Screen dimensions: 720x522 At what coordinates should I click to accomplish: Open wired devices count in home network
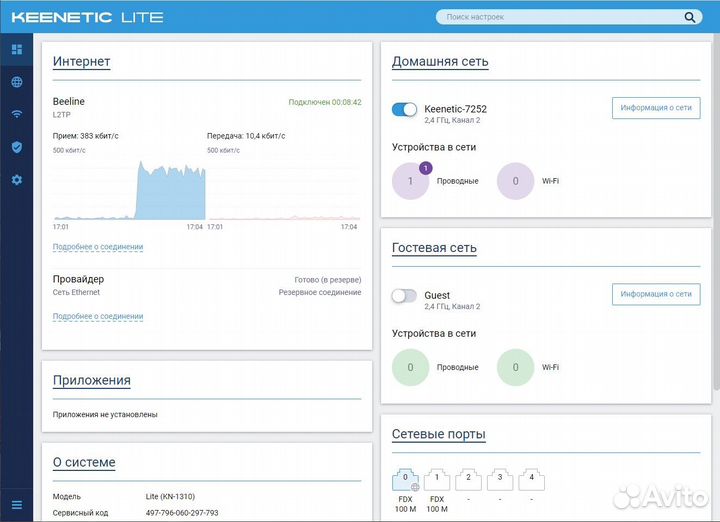tap(411, 181)
